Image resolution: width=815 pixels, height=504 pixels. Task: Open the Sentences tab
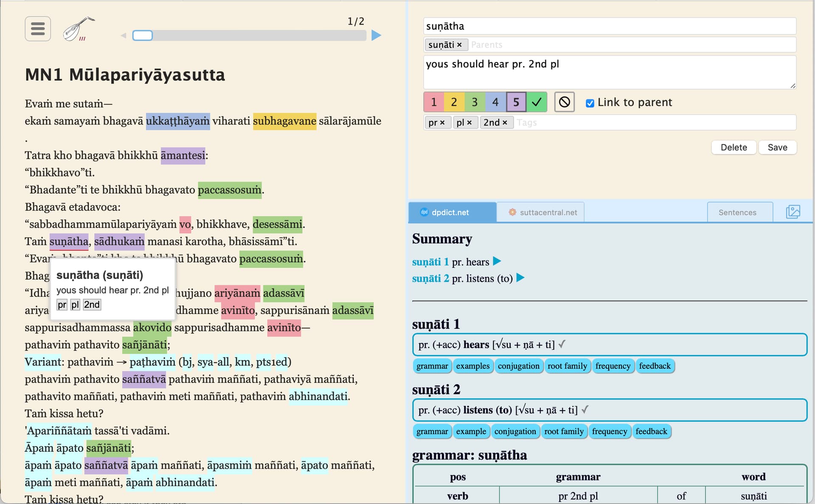(x=737, y=212)
